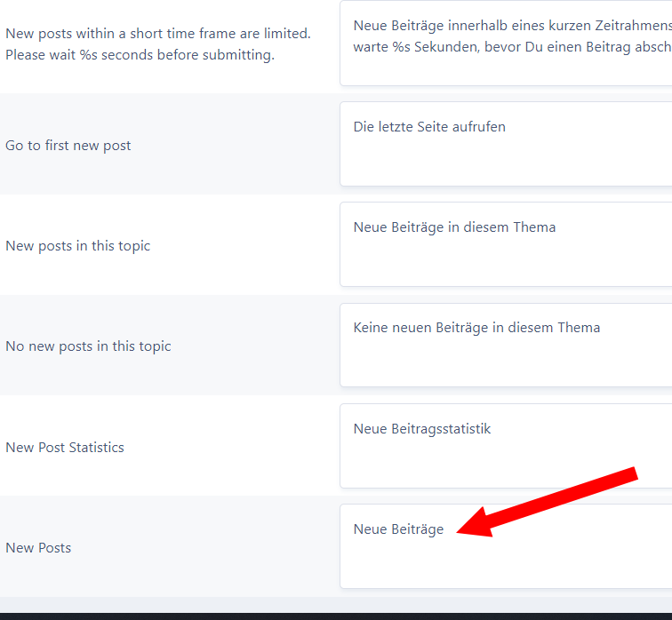This screenshot has height=620, width=672.
Task: Select the "New Post Statistics" source string
Action: tap(65, 448)
